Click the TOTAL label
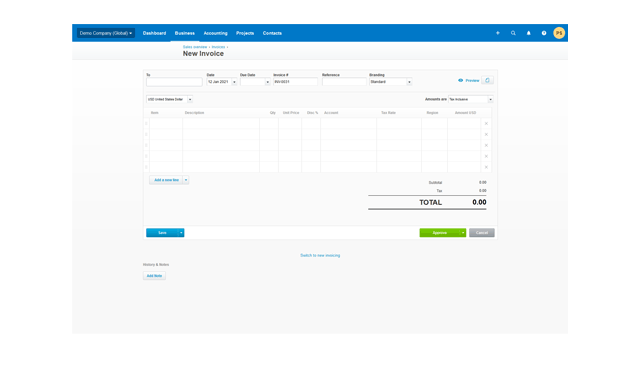The width and height of the screenshot is (640, 376). coord(431,202)
